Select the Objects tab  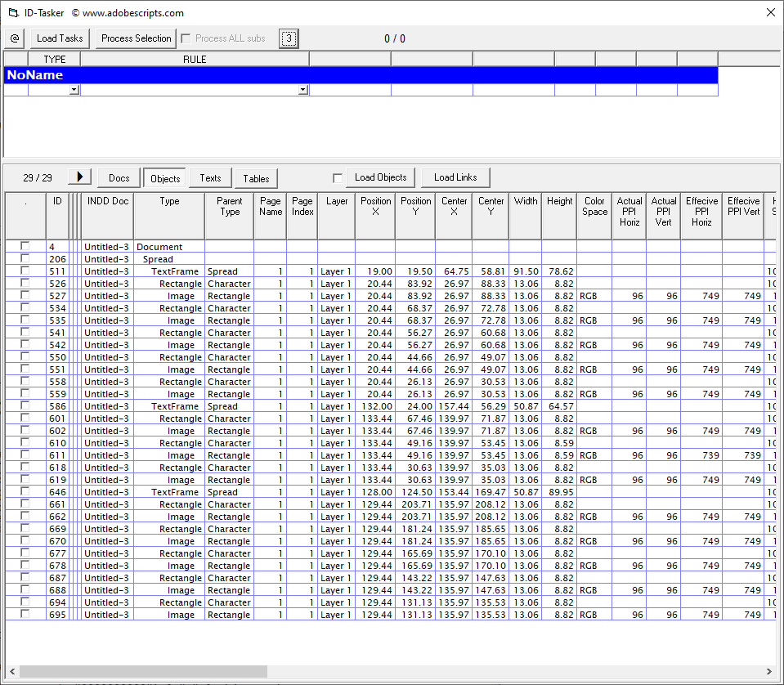pyautogui.click(x=164, y=177)
